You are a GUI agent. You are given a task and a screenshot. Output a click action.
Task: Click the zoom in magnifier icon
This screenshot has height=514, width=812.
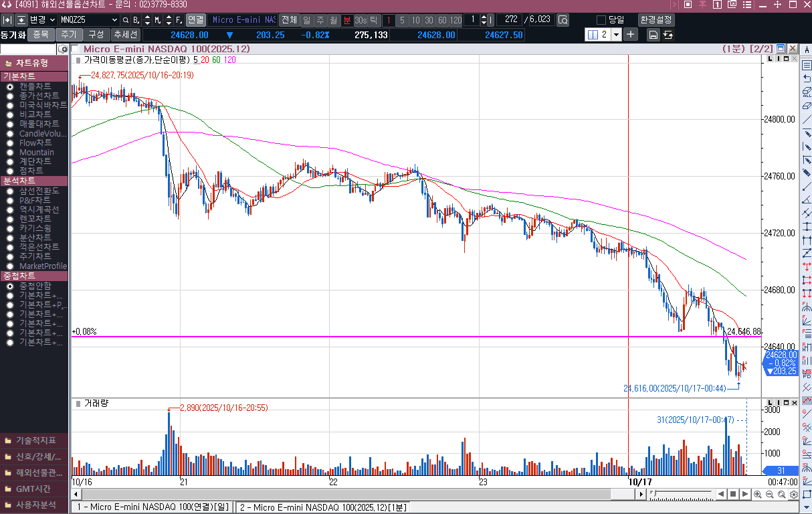pyautogui.click(x=758, y=495)
